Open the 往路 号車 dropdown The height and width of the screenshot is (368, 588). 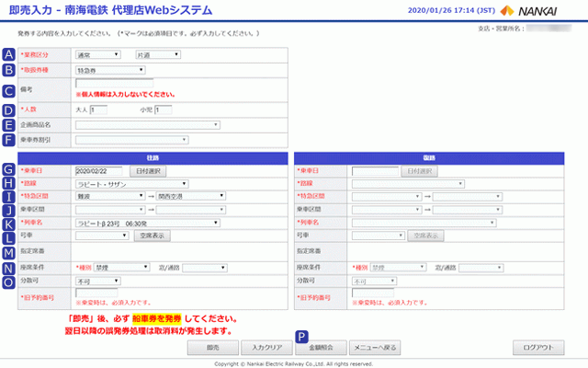102,236
